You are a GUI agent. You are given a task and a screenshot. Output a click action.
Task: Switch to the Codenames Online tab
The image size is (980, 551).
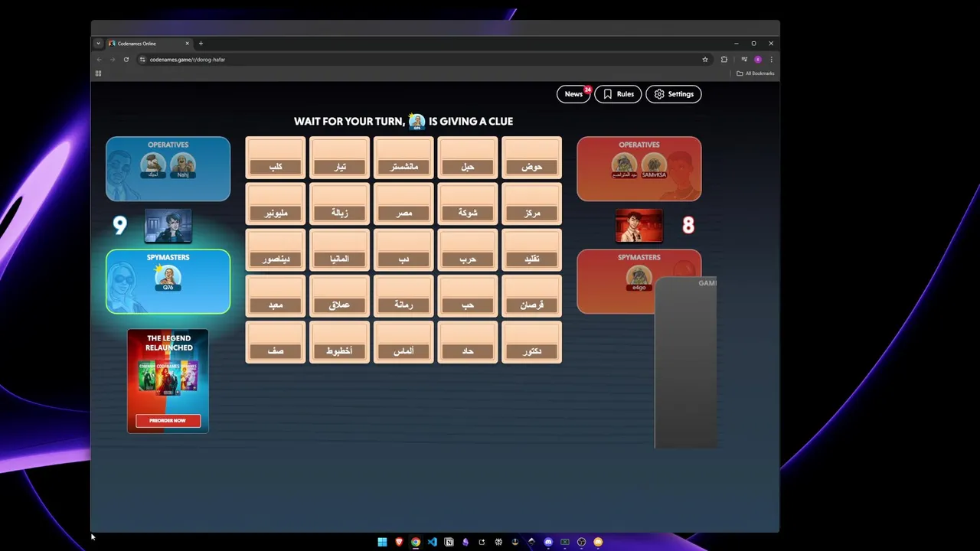149,44
